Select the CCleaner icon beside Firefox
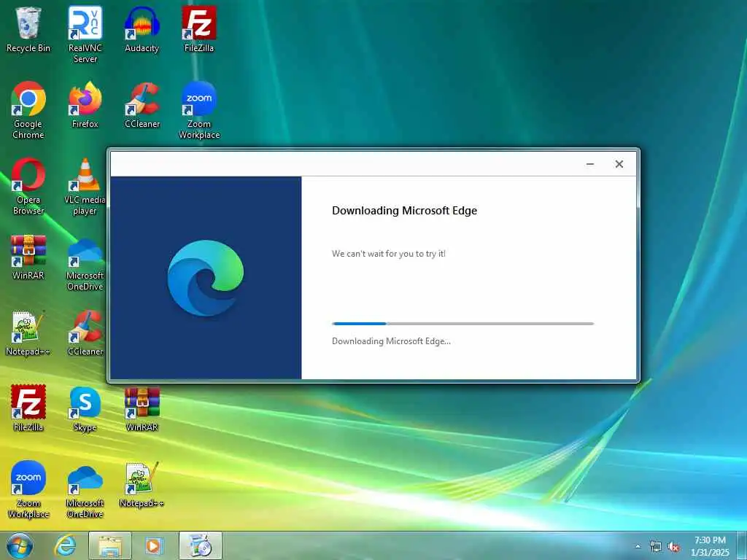Image resolution: width=747 pixels, height=560 pixels. [x=142, y=106]
